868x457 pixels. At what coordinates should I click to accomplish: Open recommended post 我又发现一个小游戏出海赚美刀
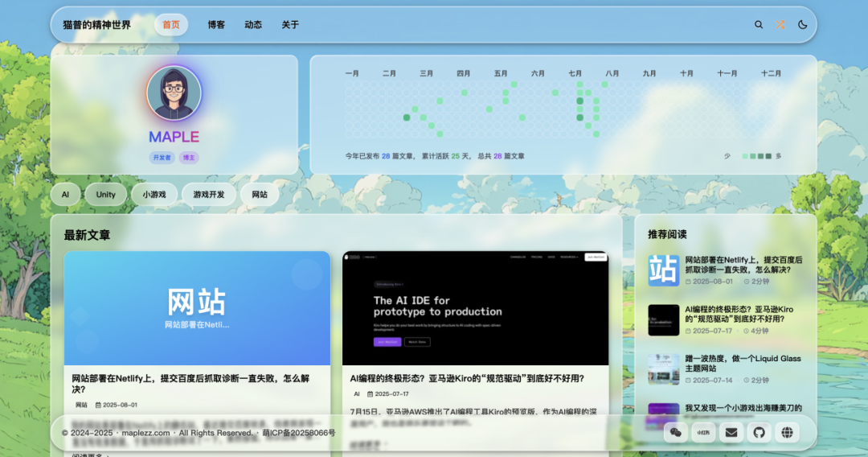point(743,408)
